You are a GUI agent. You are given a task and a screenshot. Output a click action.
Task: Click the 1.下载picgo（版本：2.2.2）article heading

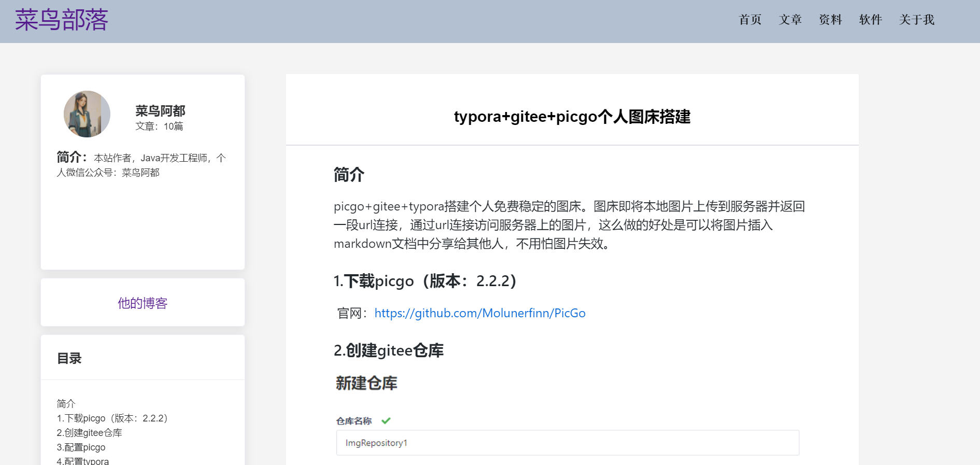pyautogui.click(x=425, y=281)
